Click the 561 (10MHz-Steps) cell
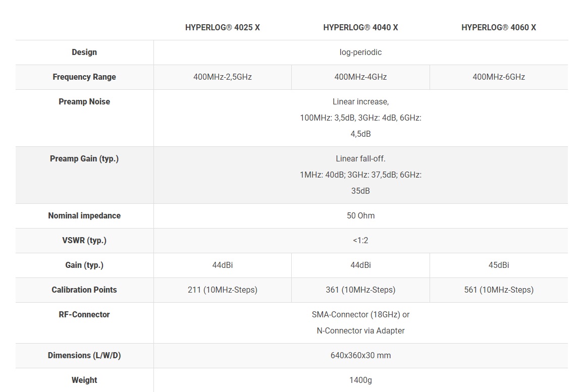The height and width of the screenshot is (392, 582). (499, 290)
